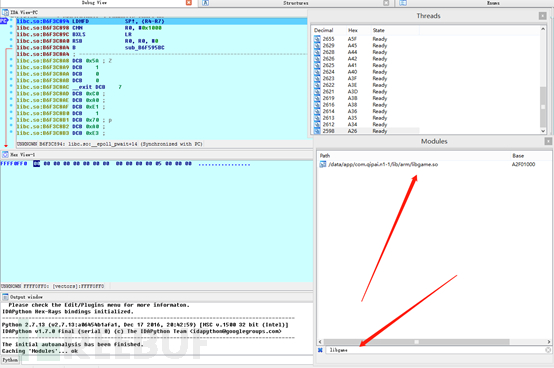Sort modules by Base column header

pyautogui.click(x=518, y=156)
